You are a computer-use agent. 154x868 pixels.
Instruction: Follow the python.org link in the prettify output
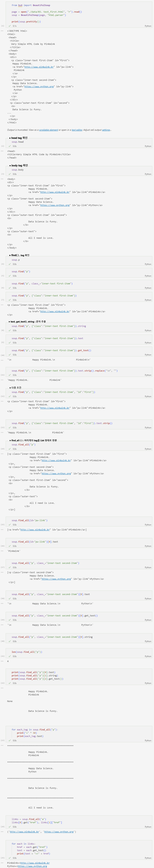pyautogui.click(x=39, y=87)
